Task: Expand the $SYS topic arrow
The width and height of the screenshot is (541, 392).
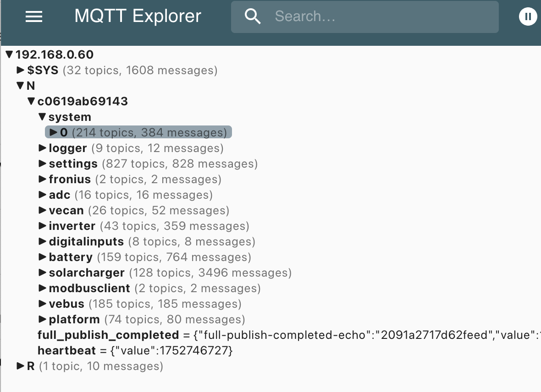Action: click(21, 71)
